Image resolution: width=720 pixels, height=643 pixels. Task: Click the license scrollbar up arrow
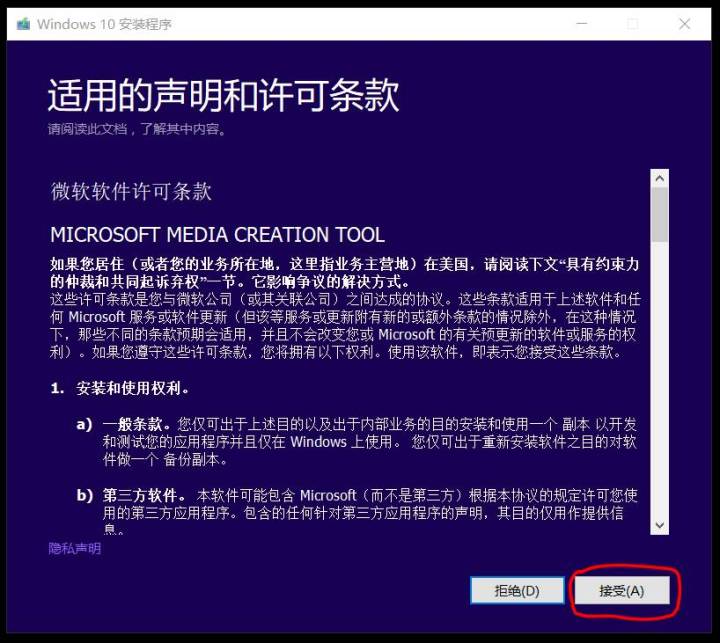(660, 178)
